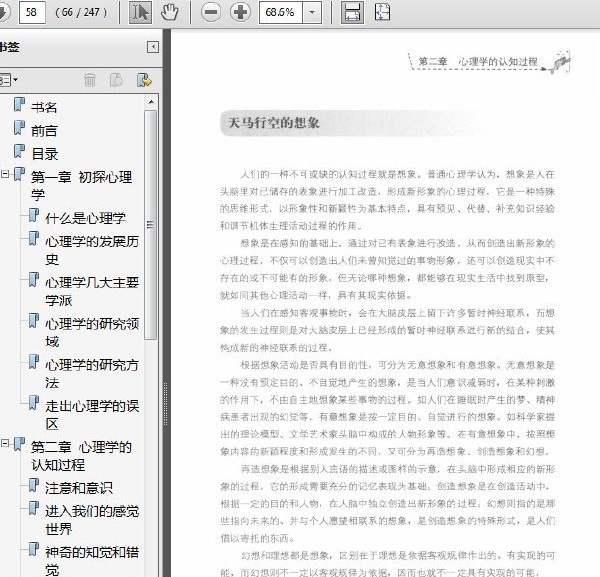Expand current bookmark icon with yellow arrow
This screenshot has width=600, height=577.
point(144,80)
